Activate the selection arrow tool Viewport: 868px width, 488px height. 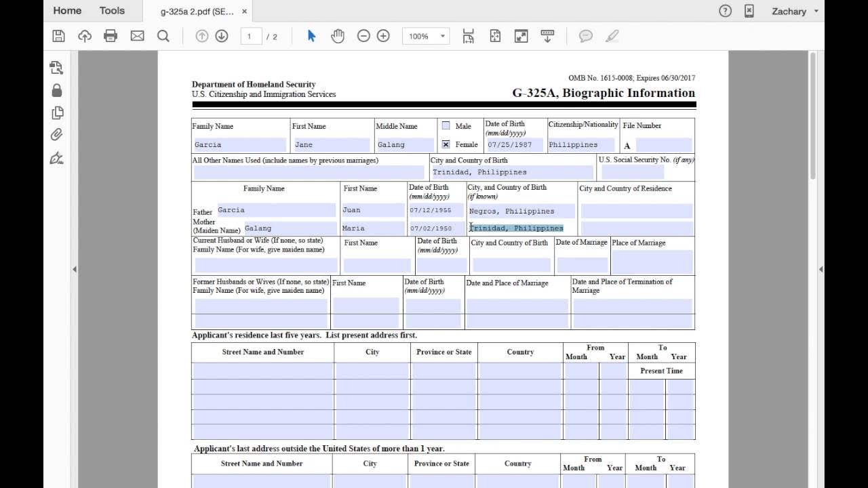click(x=311, y=36)
